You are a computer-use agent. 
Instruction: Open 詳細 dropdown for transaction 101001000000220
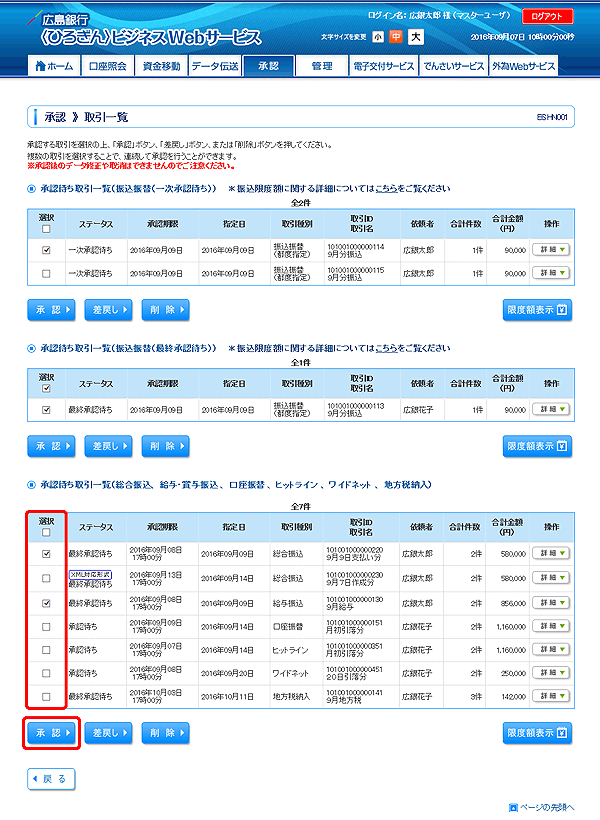(x=551, y=553)
